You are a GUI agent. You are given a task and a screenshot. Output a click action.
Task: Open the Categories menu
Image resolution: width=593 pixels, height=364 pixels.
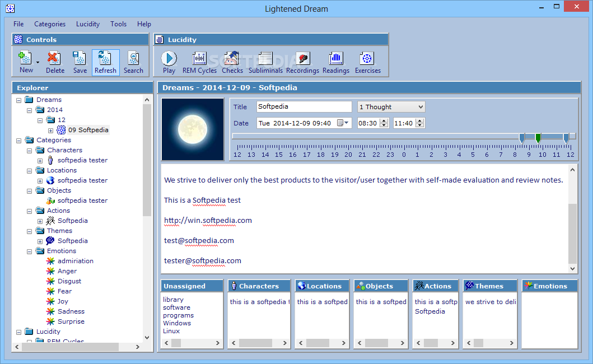coord(50,24)
